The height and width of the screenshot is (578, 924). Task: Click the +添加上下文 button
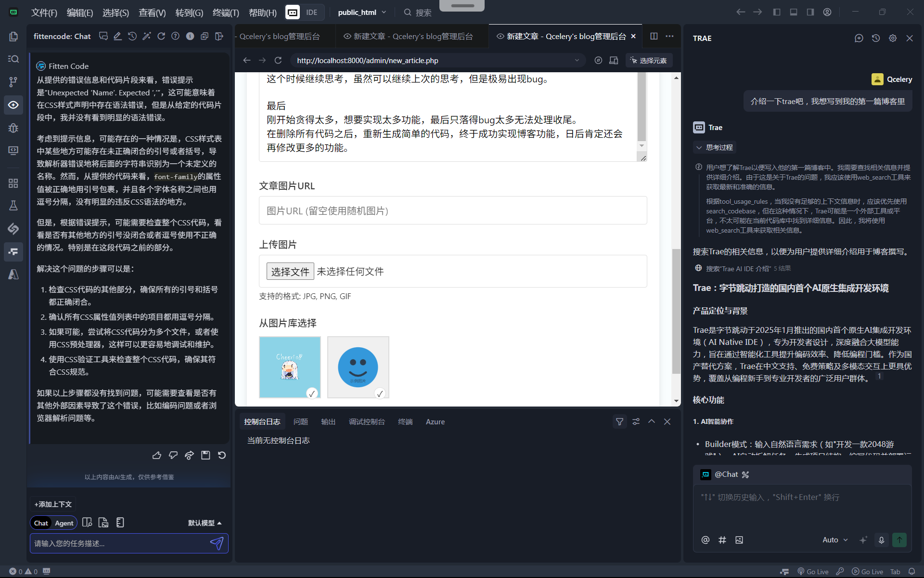click(x=53, y=504)
